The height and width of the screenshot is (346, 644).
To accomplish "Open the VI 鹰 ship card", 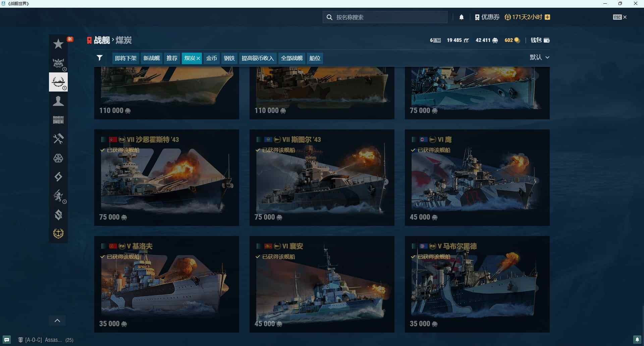I will [x=477, y=178].
